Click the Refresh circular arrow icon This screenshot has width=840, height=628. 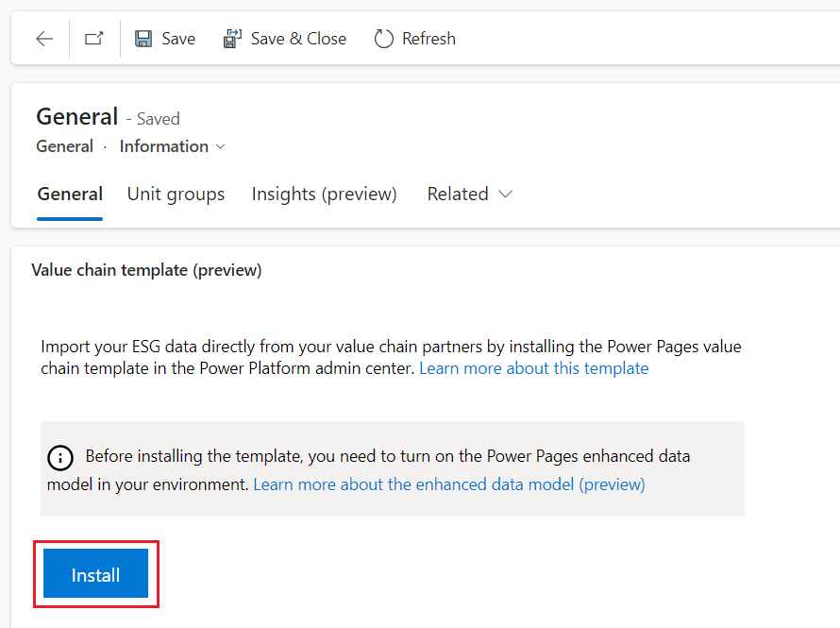383,39
